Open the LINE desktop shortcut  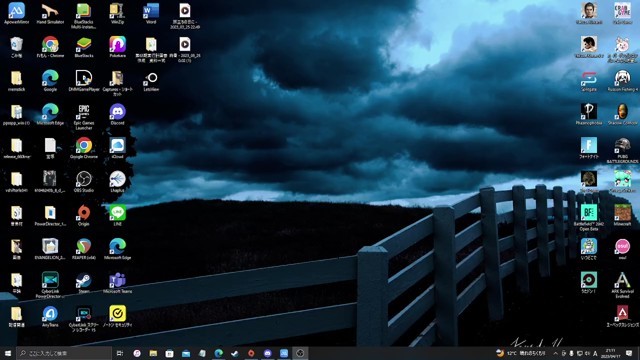(x=118, y=215)
